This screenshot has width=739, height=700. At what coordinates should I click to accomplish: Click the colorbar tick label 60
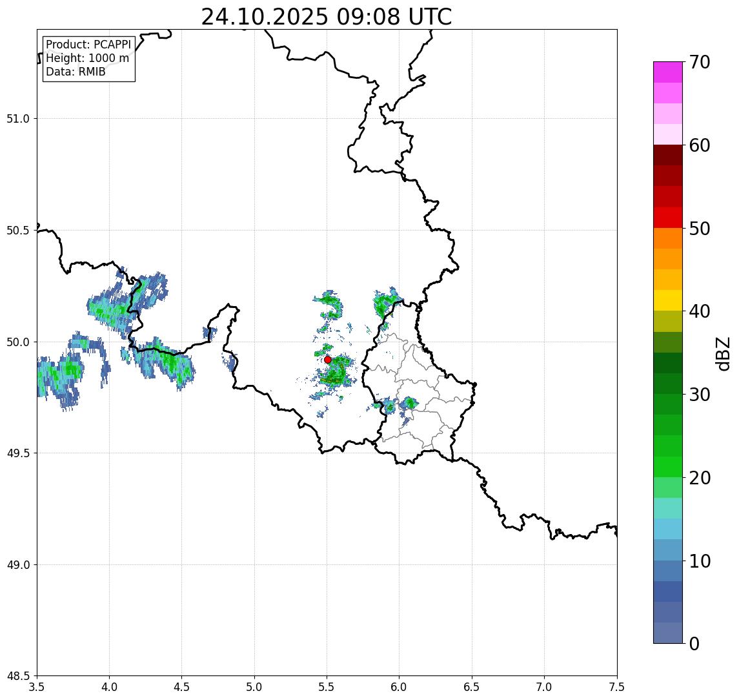[700, 145]
